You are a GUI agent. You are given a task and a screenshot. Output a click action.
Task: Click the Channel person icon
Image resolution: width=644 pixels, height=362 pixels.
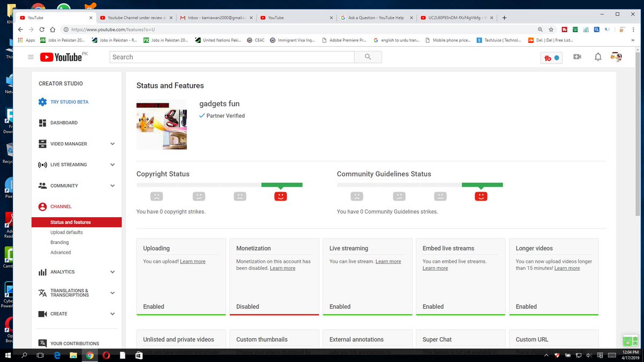[x=42, y=206]
